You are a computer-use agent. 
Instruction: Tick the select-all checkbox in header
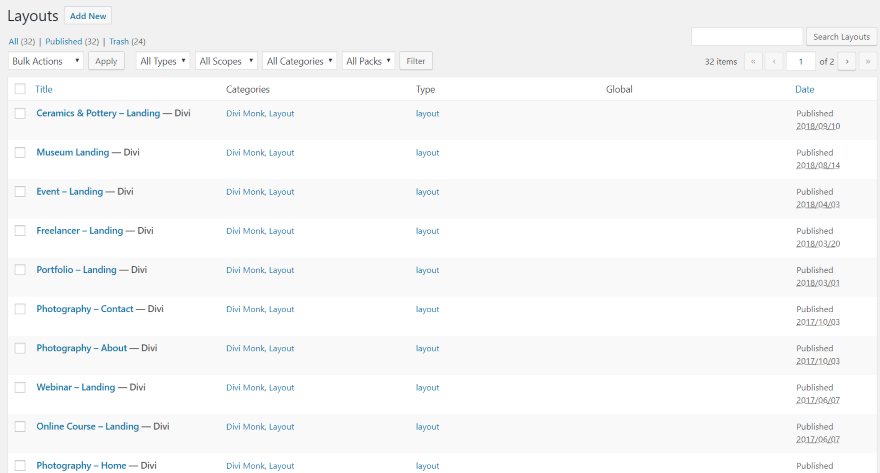click(x=20, y=90)
